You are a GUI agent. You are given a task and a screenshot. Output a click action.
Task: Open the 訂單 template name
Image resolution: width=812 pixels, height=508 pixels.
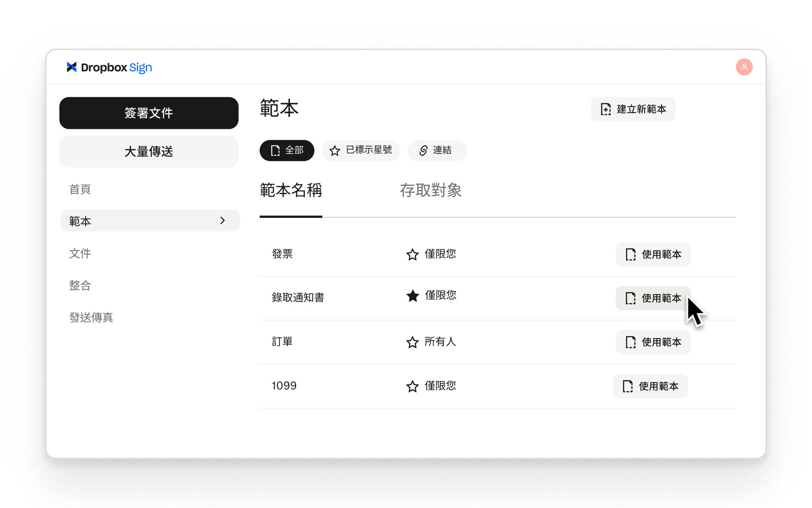pos(282,341)
